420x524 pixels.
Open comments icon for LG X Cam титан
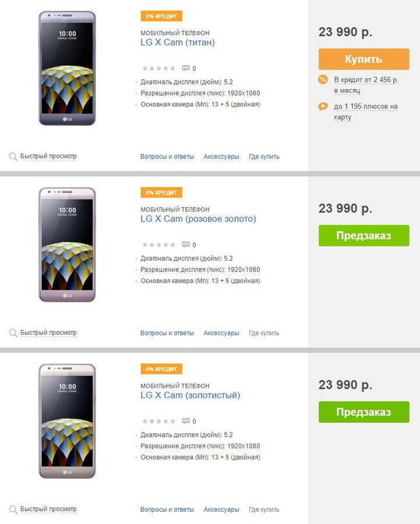click(186, 68)
